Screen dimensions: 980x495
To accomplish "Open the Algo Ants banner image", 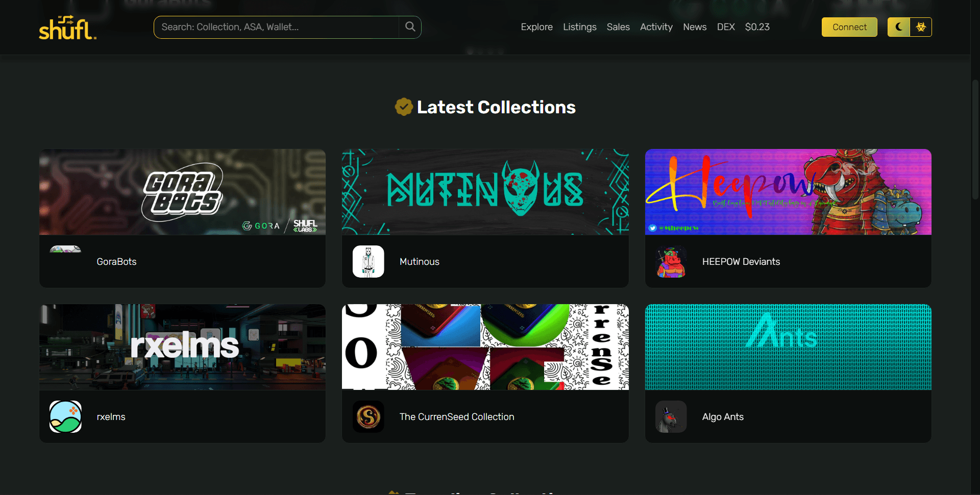I will (788, 347).
